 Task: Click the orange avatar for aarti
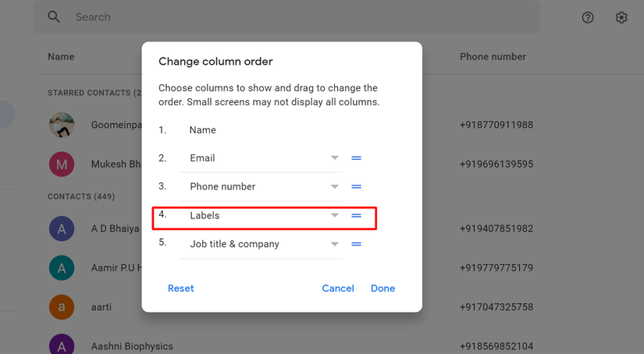coord(62,307)
